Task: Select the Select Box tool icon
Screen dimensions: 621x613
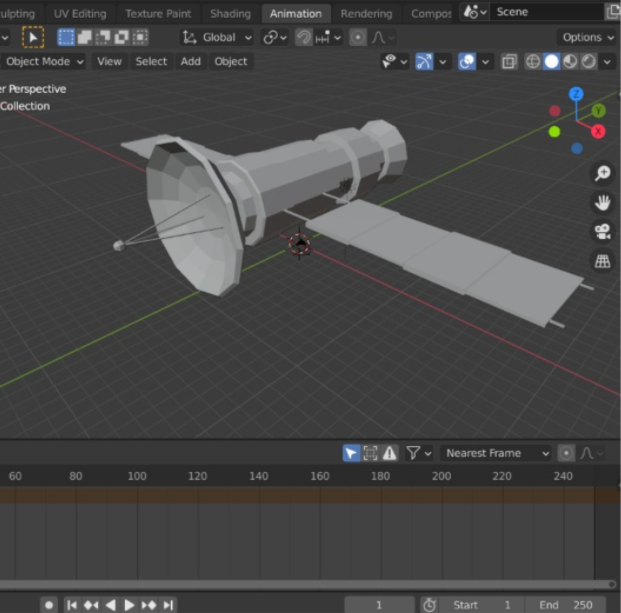Action: click(x=33, y=38)
